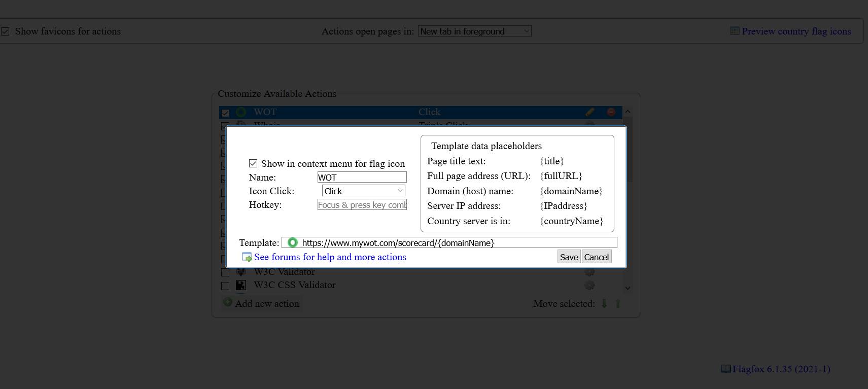Click the {countryName} placeholder
This screenshot has height=389, width=868.
(x=572, y=221)
